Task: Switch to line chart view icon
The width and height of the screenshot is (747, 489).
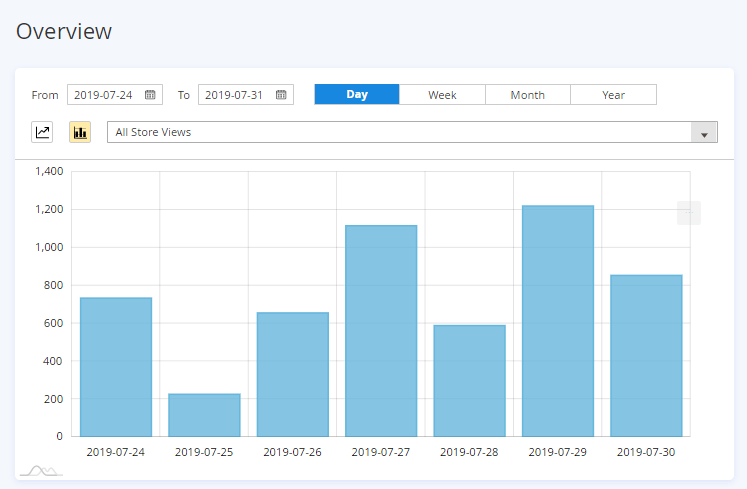Action: [x=43, y=132]
